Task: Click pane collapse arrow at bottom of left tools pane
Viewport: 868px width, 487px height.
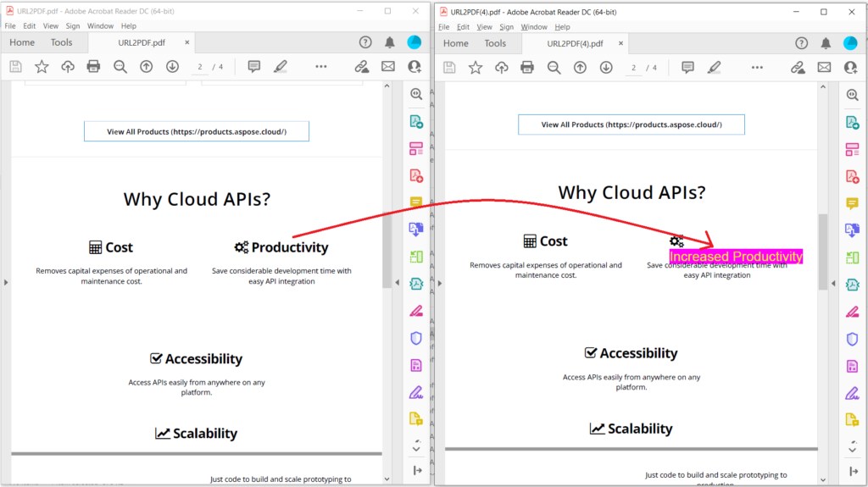Action: [417, 470]
